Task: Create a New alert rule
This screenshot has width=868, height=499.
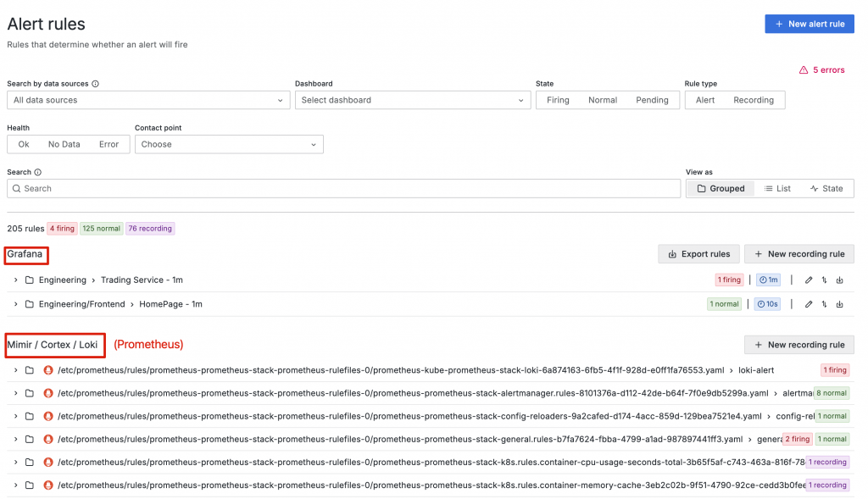Action: (810, 24)
